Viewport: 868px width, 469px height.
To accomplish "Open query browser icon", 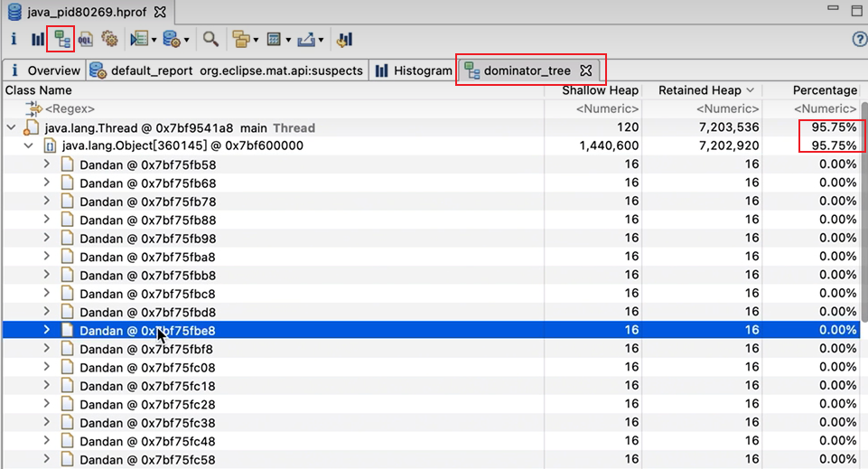I will [172, 40].
